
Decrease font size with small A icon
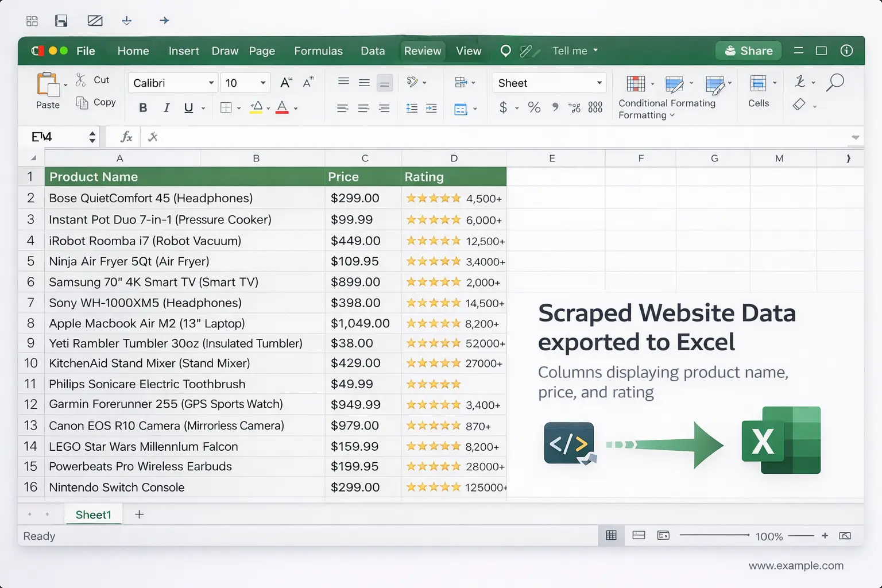308,83
